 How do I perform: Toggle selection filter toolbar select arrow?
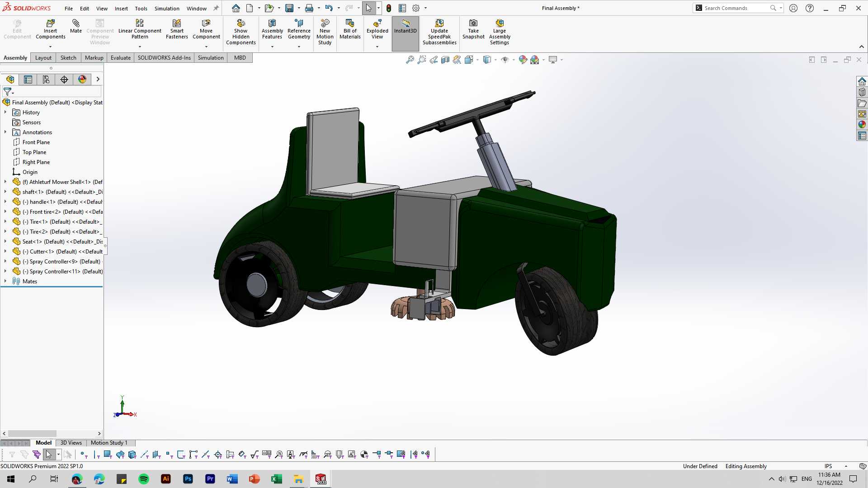pyautogui.click(x=49, y=455)
